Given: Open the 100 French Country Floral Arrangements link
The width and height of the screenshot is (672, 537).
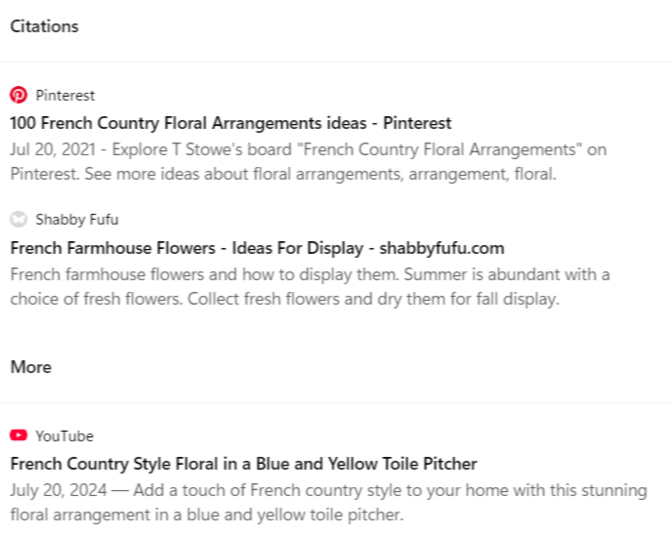Looking at the screenshot, I should [231, 123].
